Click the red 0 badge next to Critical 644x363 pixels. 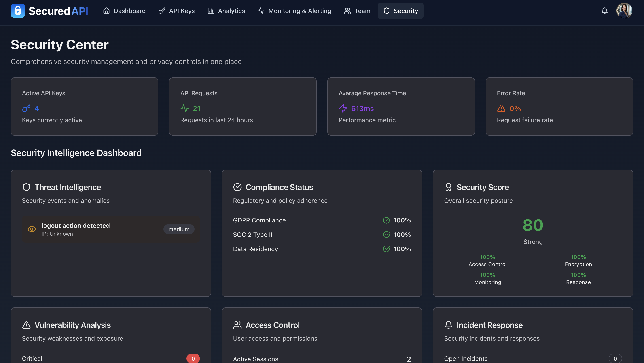click(x=193, y=358)
